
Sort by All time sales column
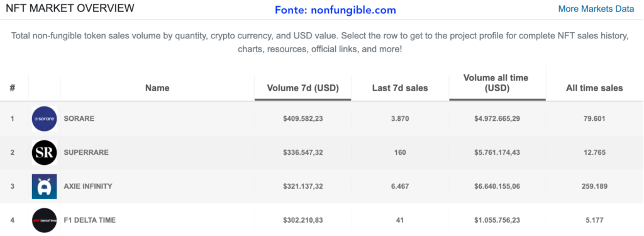594,88
